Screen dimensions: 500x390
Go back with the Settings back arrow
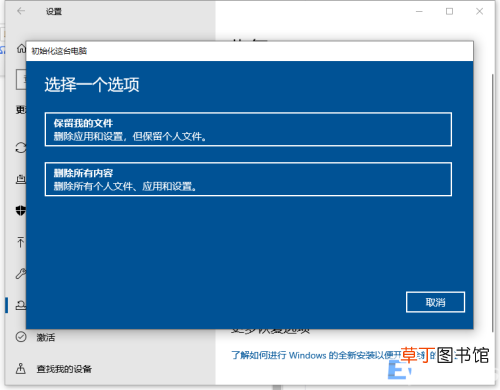[21, 11]
